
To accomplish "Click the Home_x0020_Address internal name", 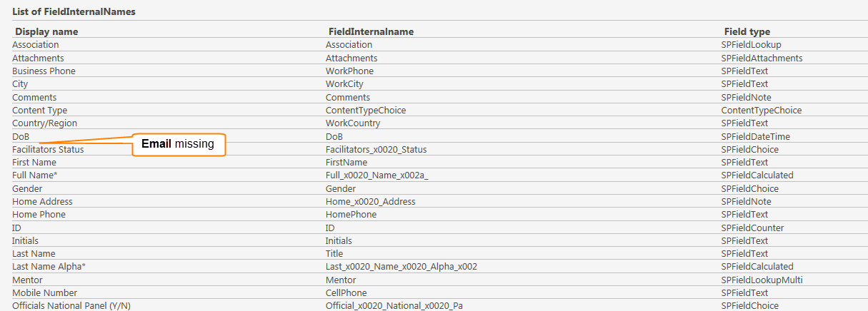I will (370, 202).
